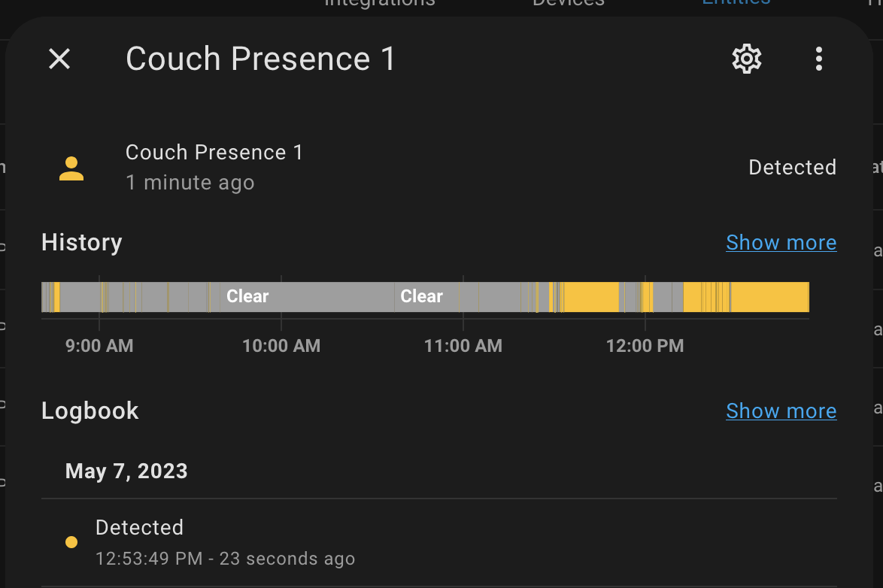The width and height of the screenshot is (883, 588).
Task: Open entity configuration via the gear icon
Action: [x=745, y=58]
